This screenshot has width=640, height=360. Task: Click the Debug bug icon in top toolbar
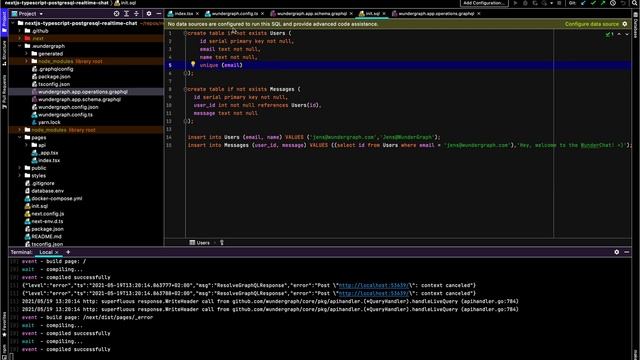click(x=525, y=3)
